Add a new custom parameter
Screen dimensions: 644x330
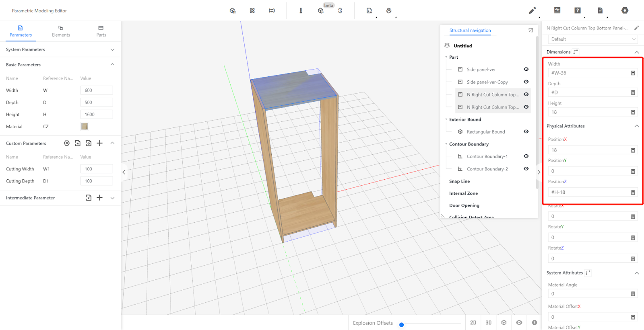[100, 143]
